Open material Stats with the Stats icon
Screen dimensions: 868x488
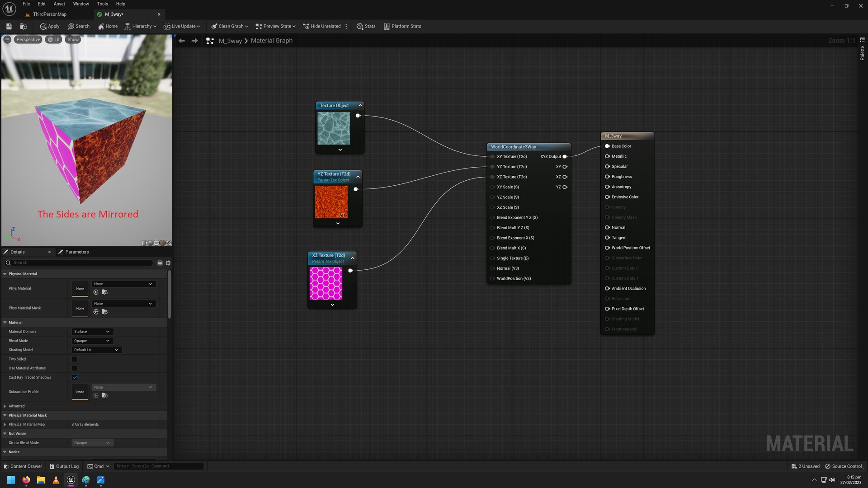359,26
